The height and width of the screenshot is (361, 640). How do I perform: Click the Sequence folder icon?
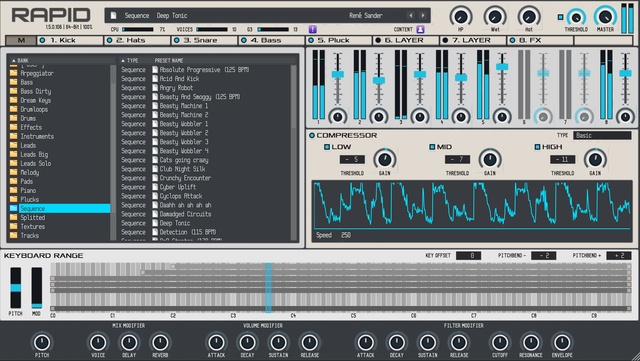pyautogui.click(x=13, y=208)
